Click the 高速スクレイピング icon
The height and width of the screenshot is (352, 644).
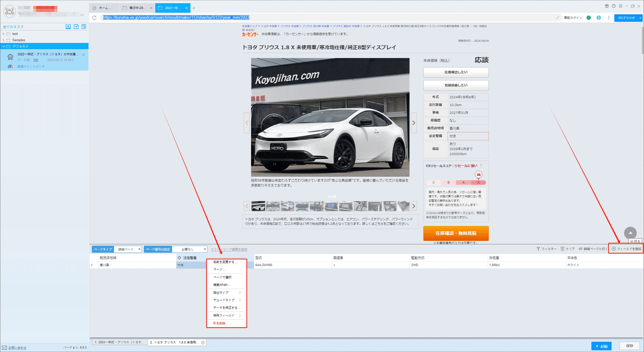pyautogui.click(x=10, y=67)
